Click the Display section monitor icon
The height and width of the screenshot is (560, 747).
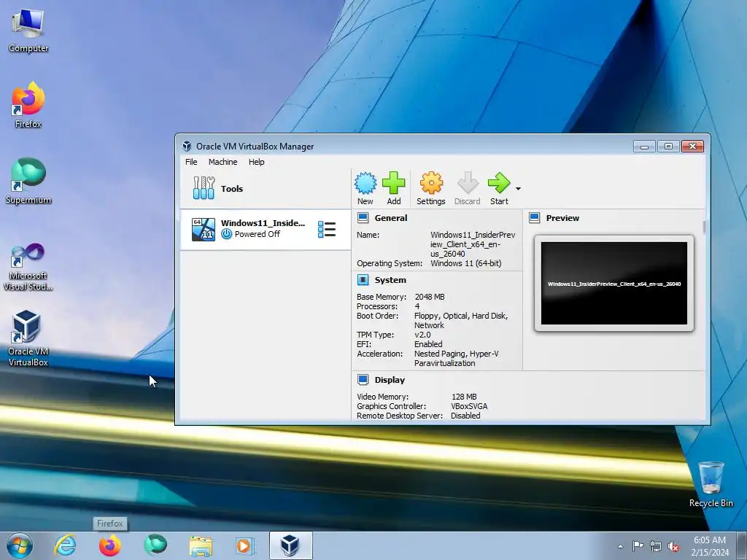pyautogui.click(x=363, y=380)
